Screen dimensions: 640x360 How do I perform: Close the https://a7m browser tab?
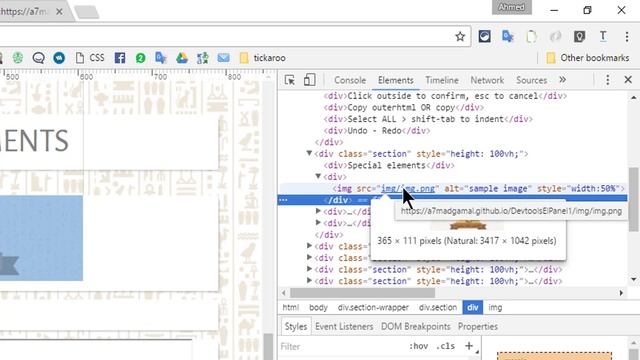(59, 12)
